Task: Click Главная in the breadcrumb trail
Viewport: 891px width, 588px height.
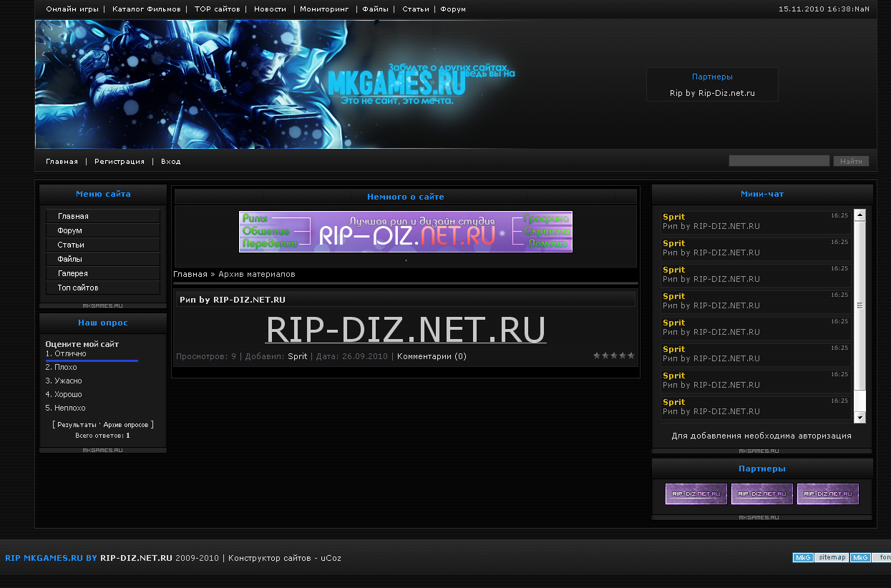Action: [x=190, y=274]
